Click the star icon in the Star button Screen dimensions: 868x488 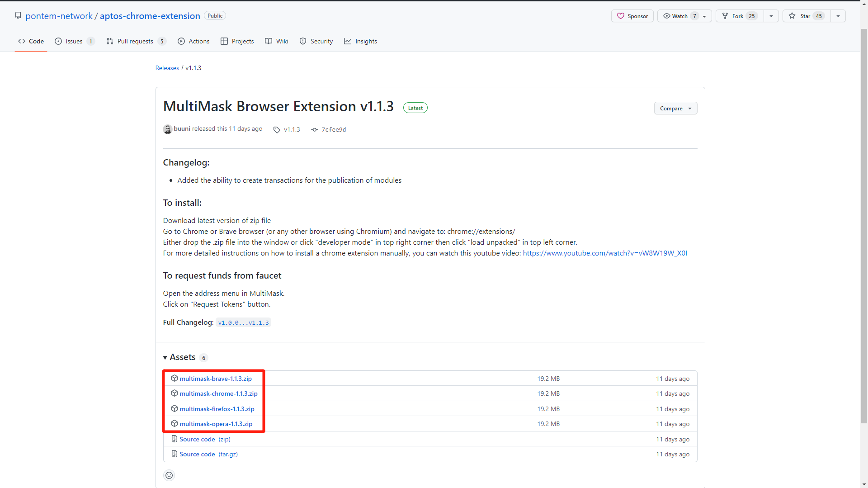point(792,16)
